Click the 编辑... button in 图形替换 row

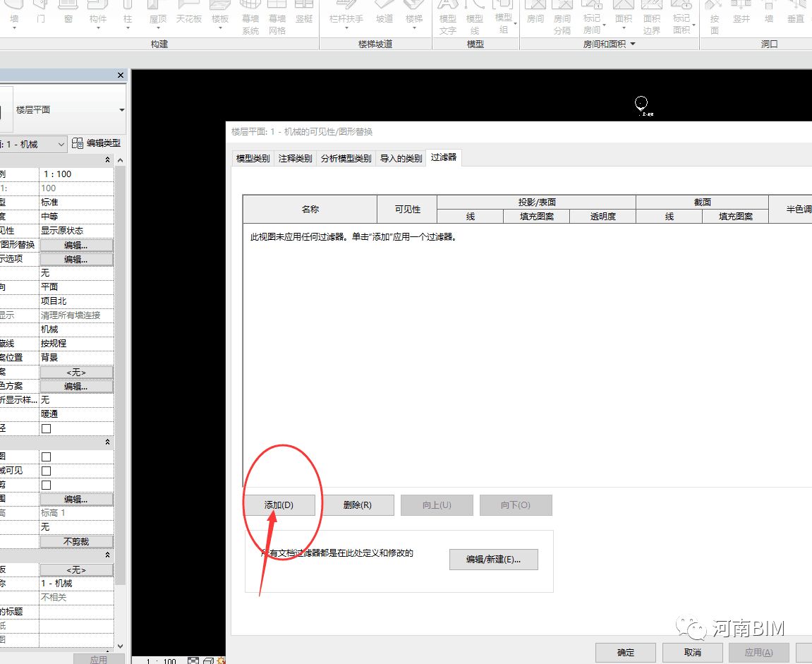tap(77, 245)
